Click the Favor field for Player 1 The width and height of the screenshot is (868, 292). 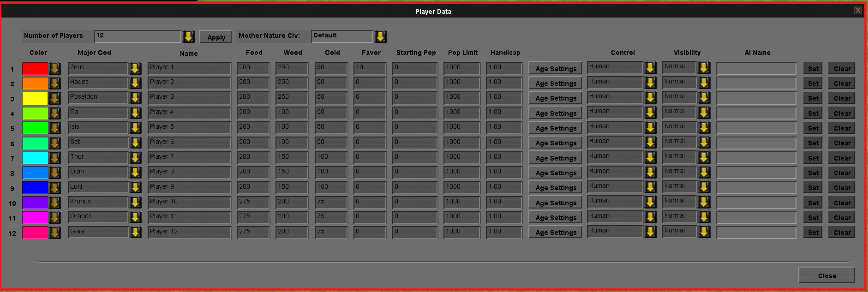click(370, 68)
